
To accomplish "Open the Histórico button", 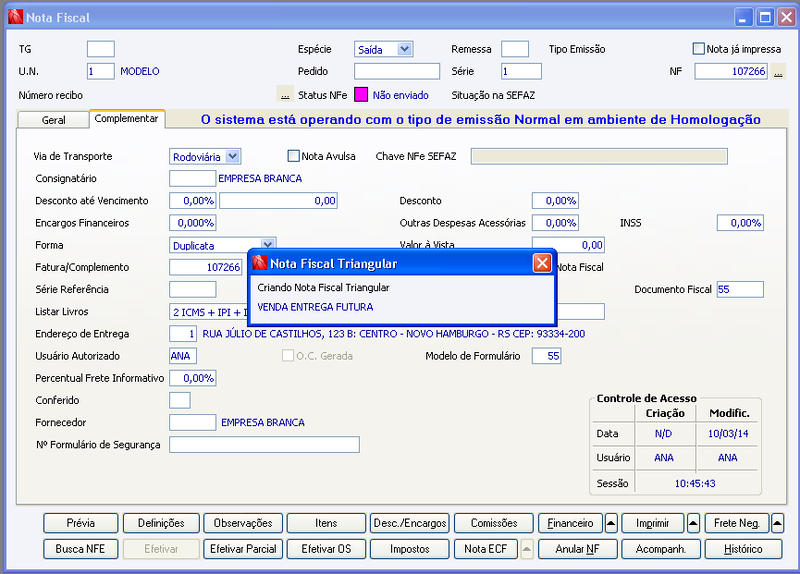I will [743, 549].
